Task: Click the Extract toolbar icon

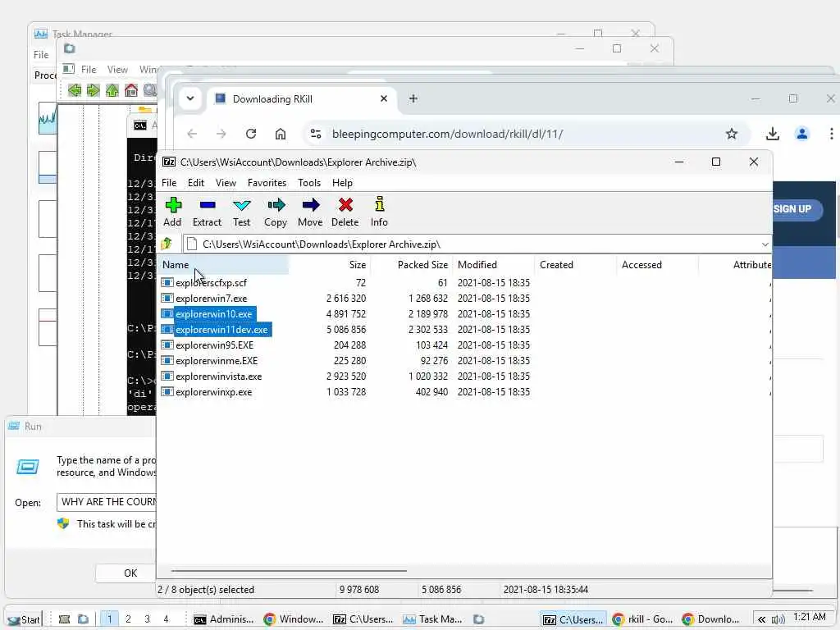Action: (207, 212)
